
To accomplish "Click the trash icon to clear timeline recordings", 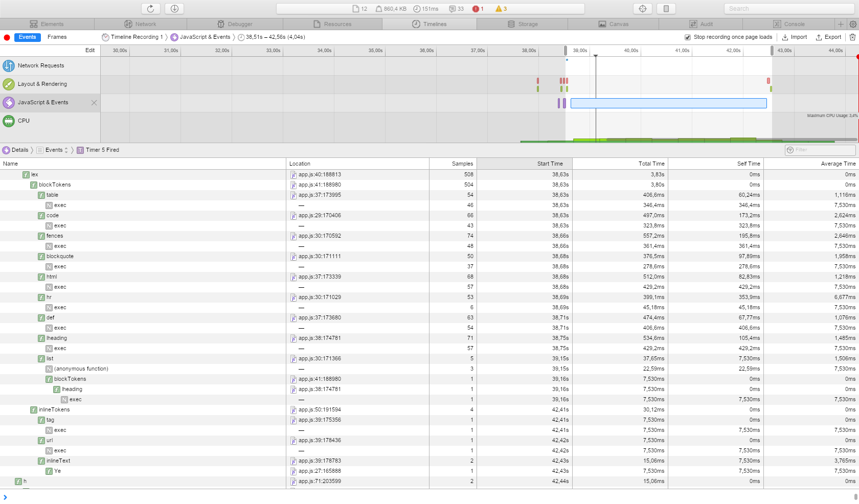I will 851,37.
